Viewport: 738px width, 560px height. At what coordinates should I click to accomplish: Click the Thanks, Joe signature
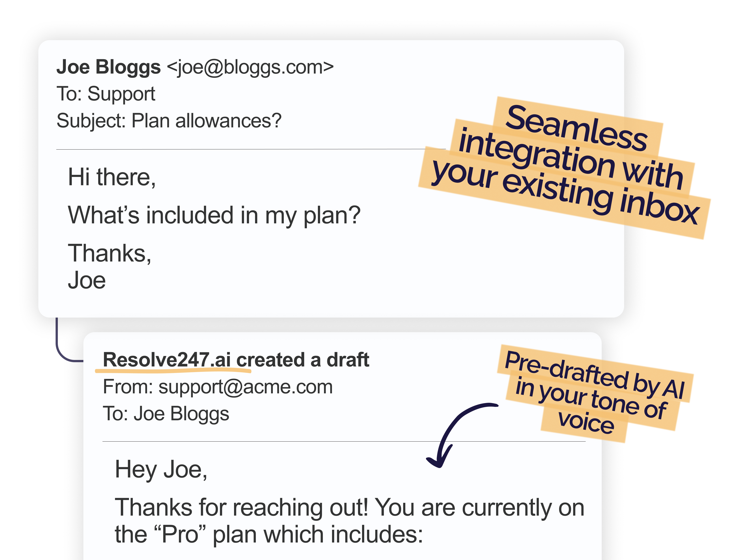point(109,266)
